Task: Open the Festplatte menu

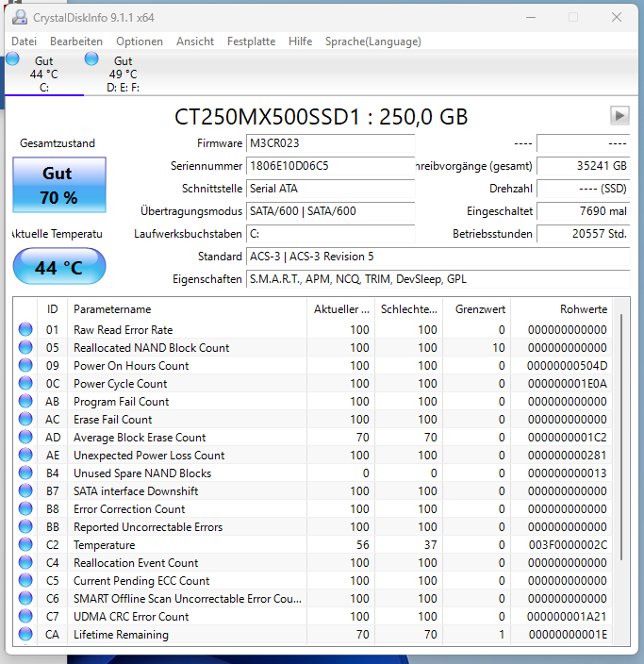Action: click(x=251, y=41)
